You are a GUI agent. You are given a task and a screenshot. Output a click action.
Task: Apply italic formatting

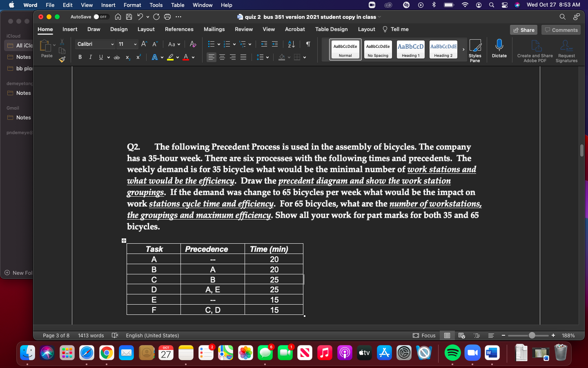click(90, 57)
